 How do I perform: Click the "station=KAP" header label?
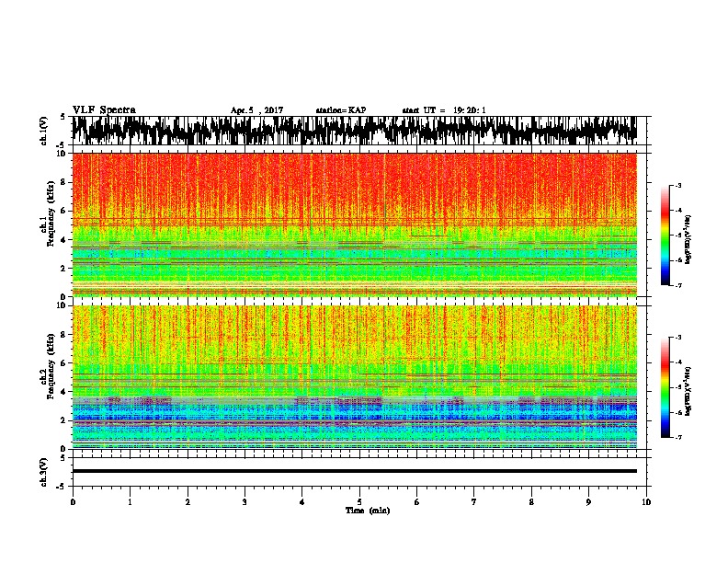[341, 110]
